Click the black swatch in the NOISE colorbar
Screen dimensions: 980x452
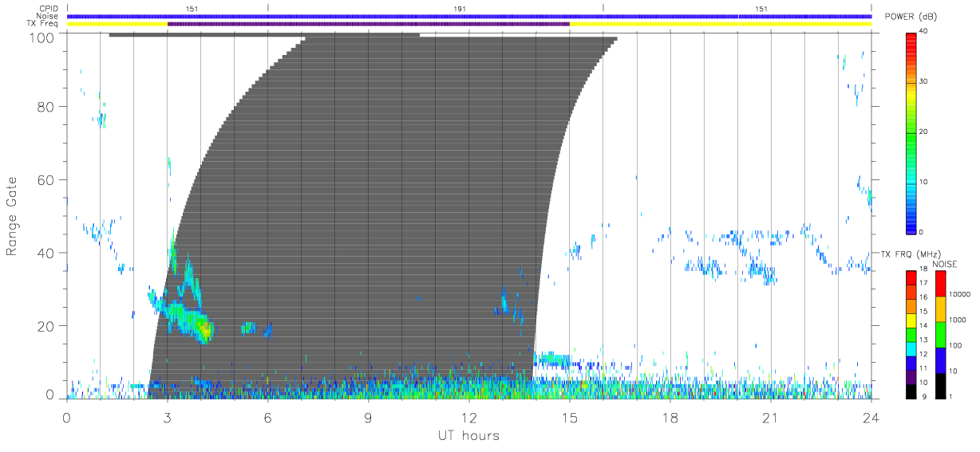[x=940, y=386]
